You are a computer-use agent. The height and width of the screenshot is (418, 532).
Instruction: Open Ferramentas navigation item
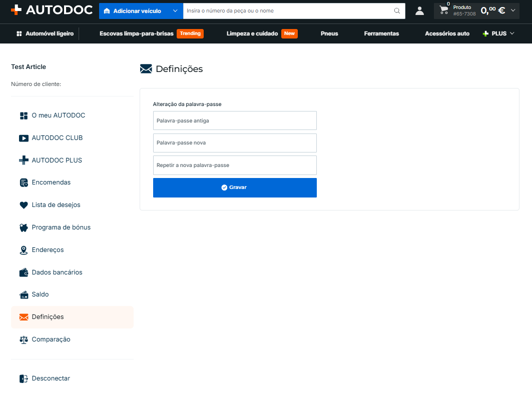pyautogui.click(x=381, y=33)
